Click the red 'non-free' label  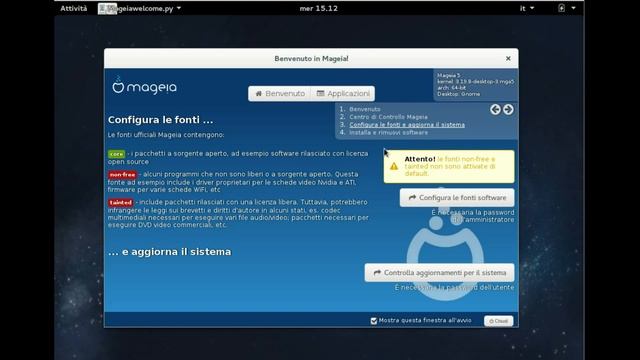coord(122,175)
